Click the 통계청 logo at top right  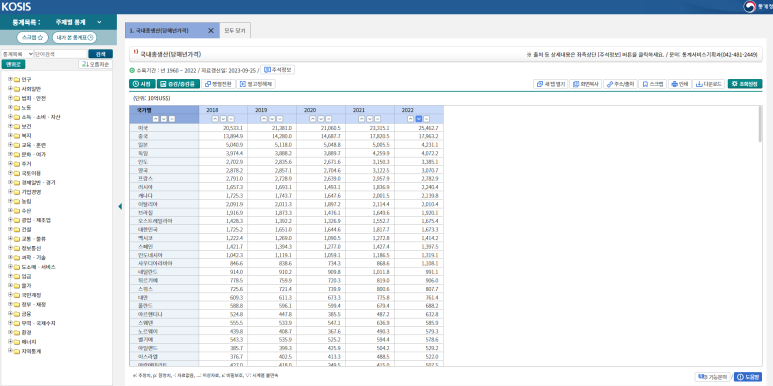click(x=758, y=6)
